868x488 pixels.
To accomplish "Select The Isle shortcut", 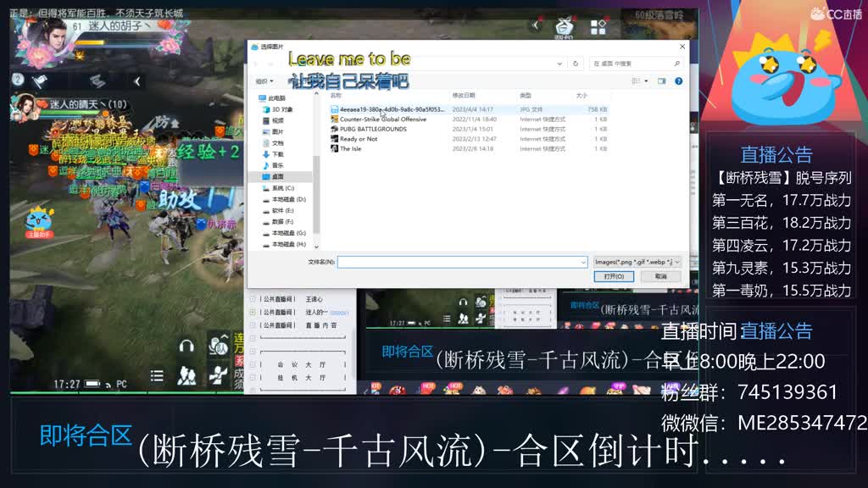I will [469, 149].
